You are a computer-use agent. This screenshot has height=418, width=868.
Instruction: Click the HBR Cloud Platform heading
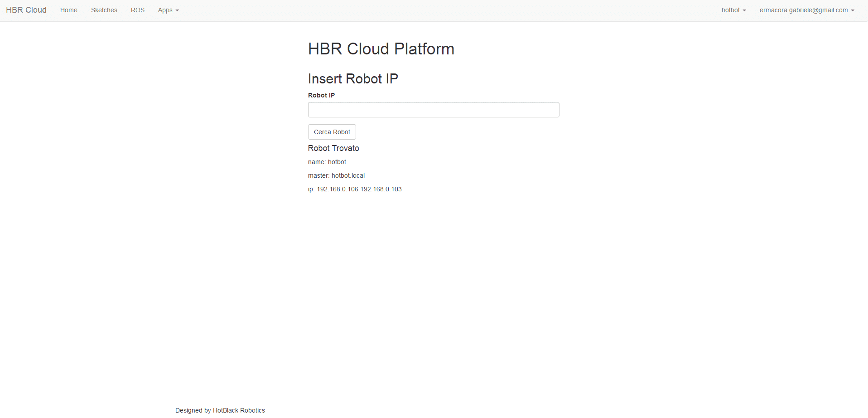click(x=381, y=49)
